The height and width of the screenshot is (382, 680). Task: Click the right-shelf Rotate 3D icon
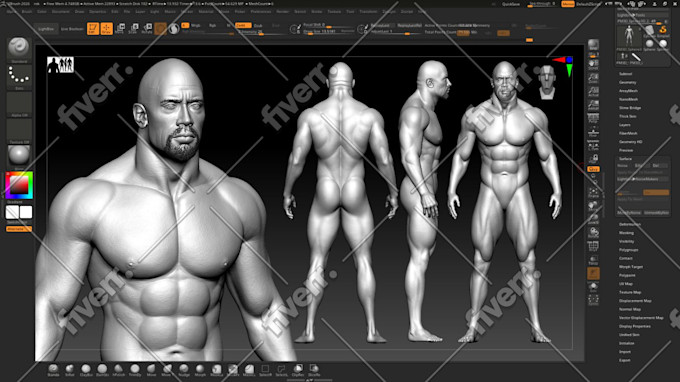tap(593, 233)
